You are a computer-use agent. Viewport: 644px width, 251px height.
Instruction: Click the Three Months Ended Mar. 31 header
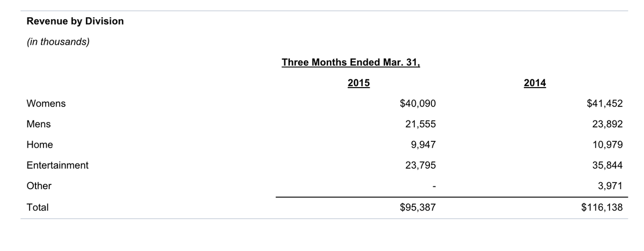351,62
